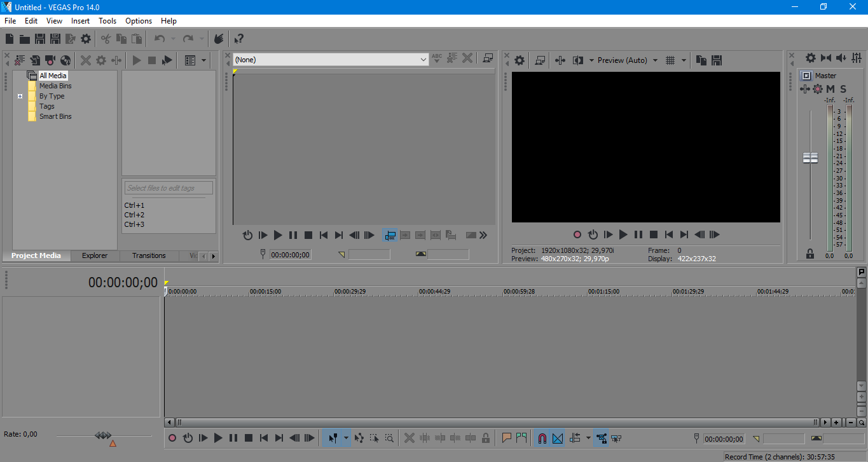The height and width of the screenshot is (462, 868).
Task: Switch to the Transitions tab
Action: pos(149,255)
